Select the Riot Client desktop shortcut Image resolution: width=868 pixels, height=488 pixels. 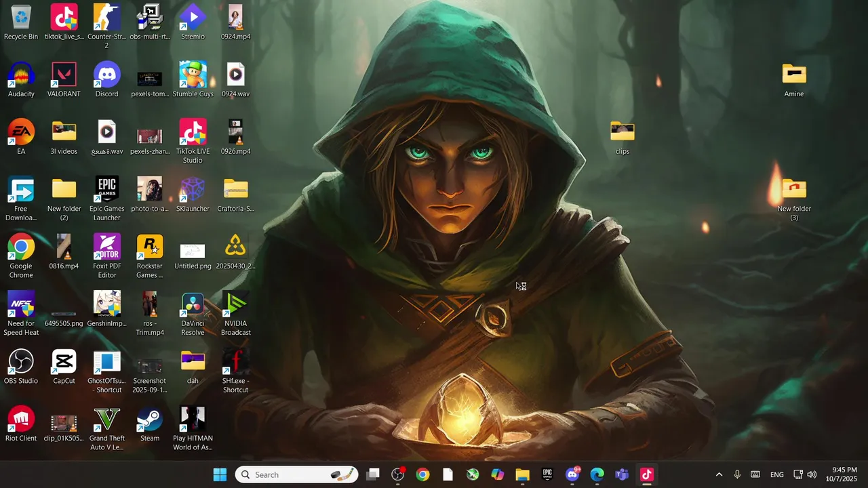pyautogui.click(x=21, y=424)
